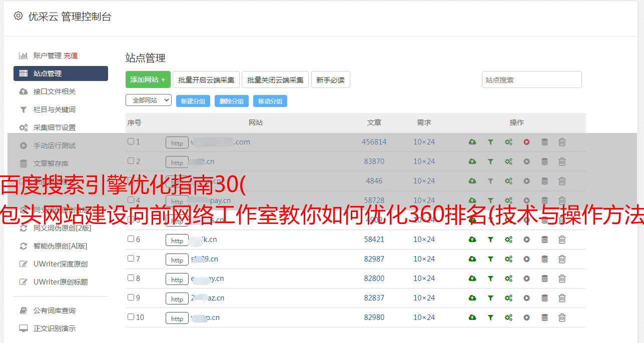This screenshot has height=343, width=644.
Task: Open 接口文件相关 sidebar item
Action: [55, 91]
